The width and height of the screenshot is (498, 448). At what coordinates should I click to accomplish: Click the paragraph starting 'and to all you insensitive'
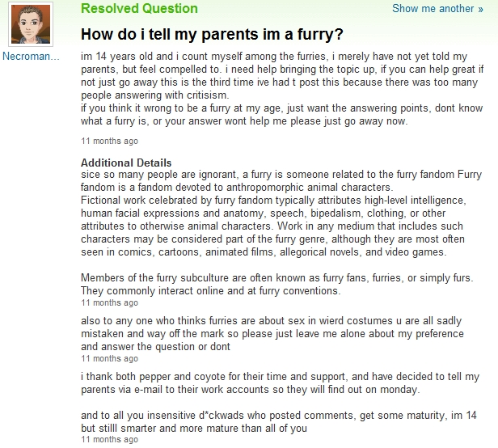tap(279, 421)
